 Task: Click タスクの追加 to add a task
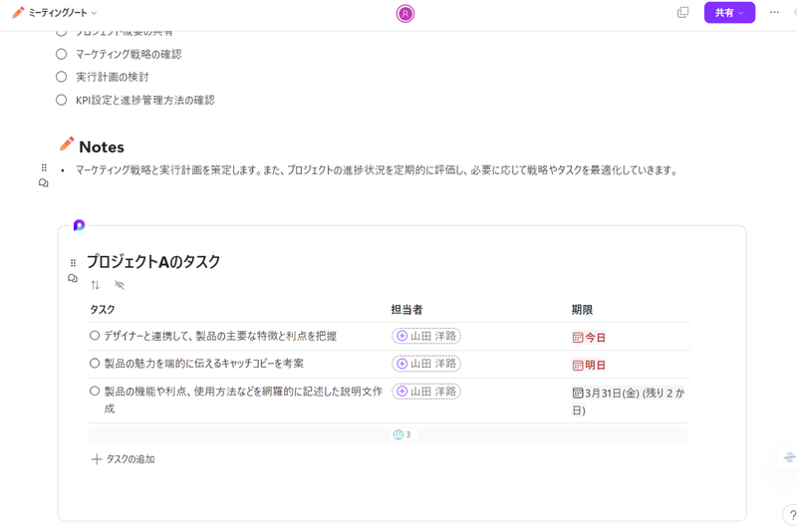123,459
